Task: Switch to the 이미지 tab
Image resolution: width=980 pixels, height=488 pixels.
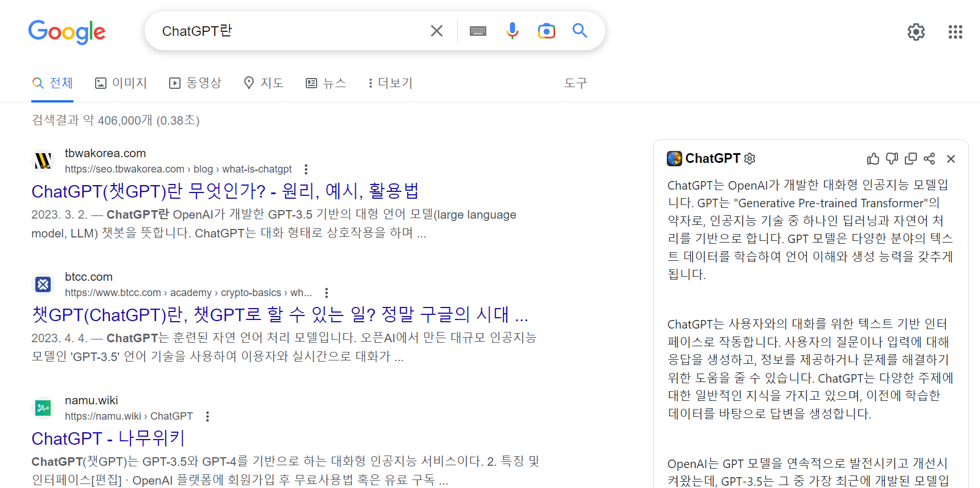Action: [121, 83]
